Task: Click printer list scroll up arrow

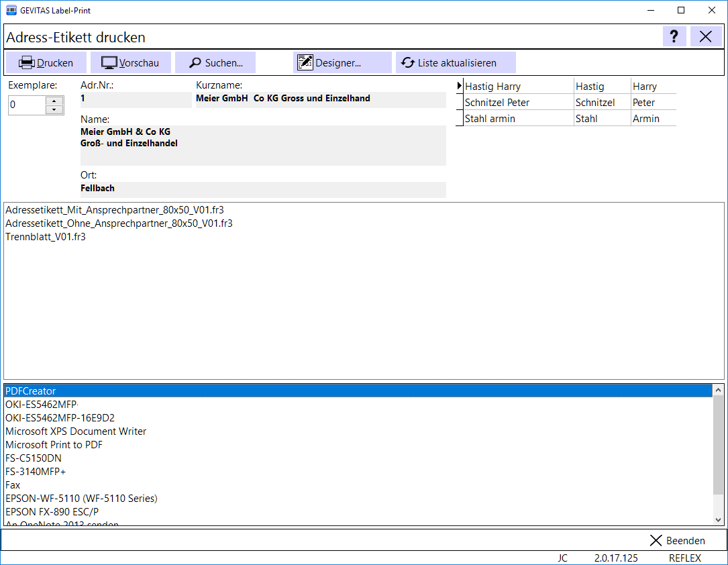Action: coord(718,390)
